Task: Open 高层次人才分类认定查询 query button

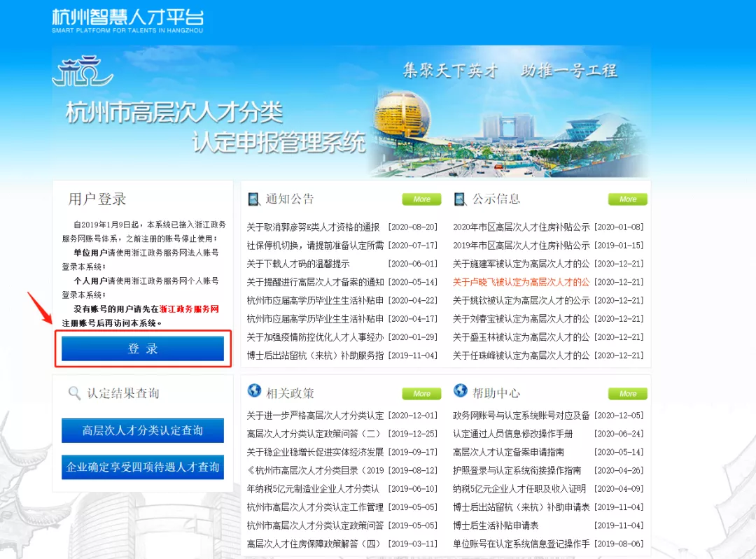Action: [143, 430]
